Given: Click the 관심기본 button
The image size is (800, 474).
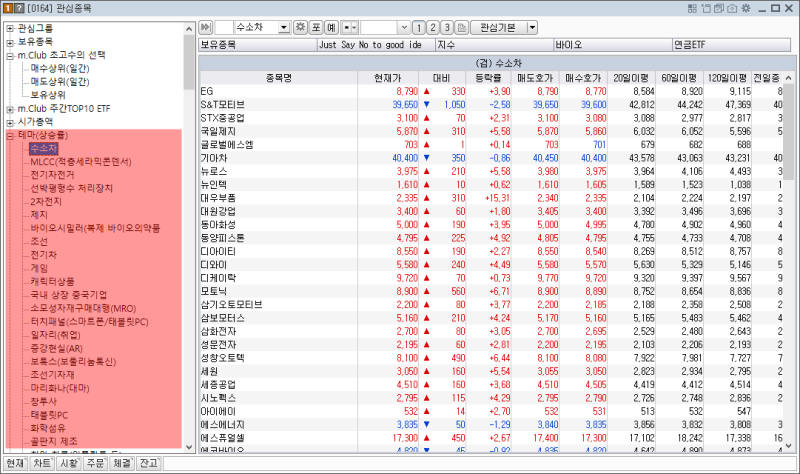Looking at the screenshot, I should (x=498, y=28).
